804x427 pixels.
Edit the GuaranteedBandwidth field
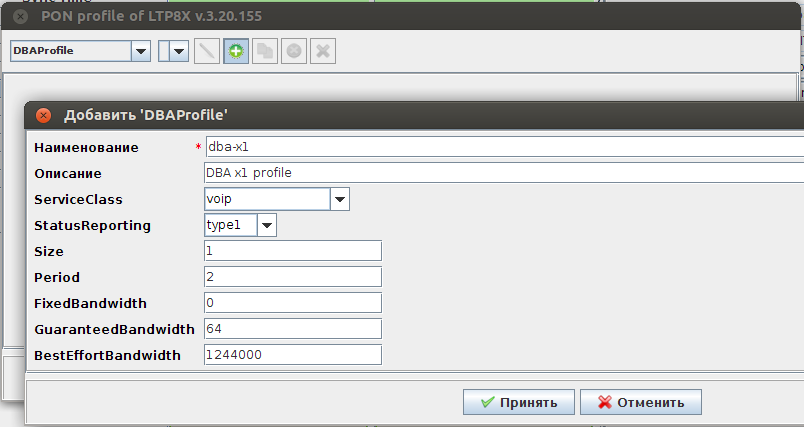(292, 329)
